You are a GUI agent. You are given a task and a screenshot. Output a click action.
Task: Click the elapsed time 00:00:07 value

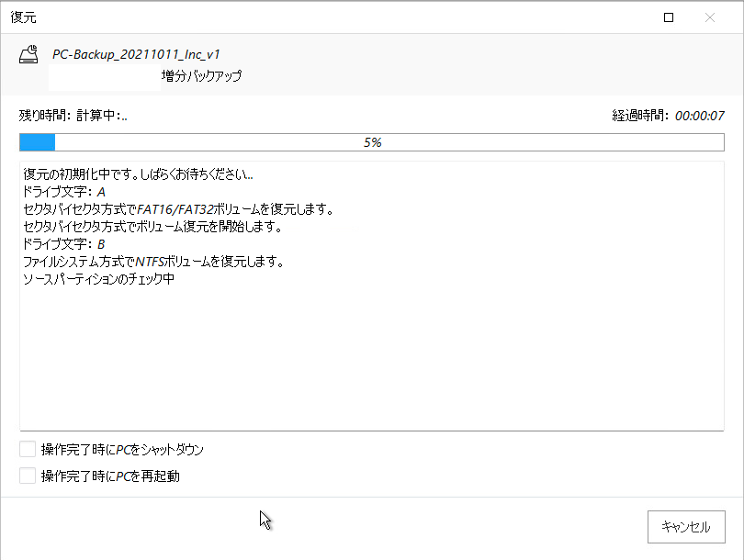(x=700, y=116)
